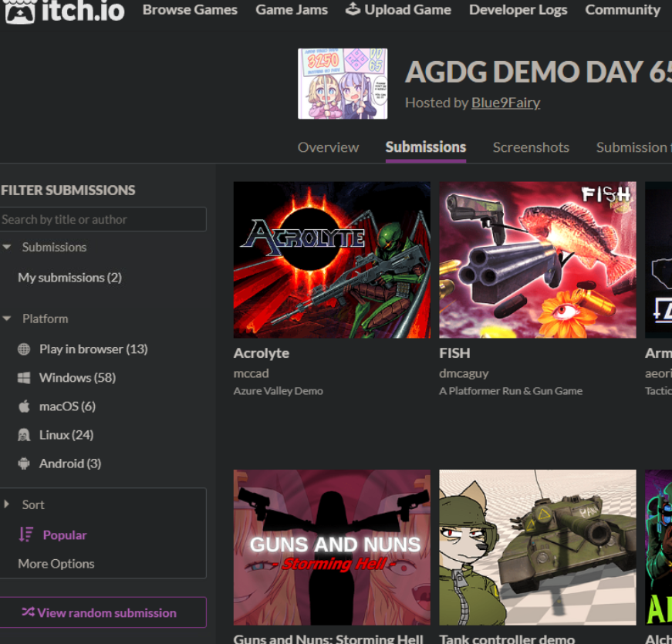Filter by My submissions (2)
The image size is (672, 644).
pyautogui.click(x=70, y=278)
